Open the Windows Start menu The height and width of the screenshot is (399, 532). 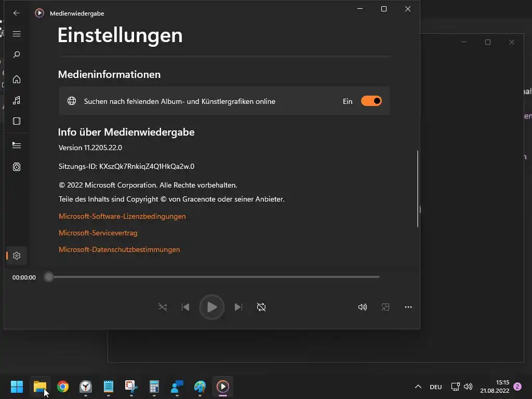coord(17,387)
